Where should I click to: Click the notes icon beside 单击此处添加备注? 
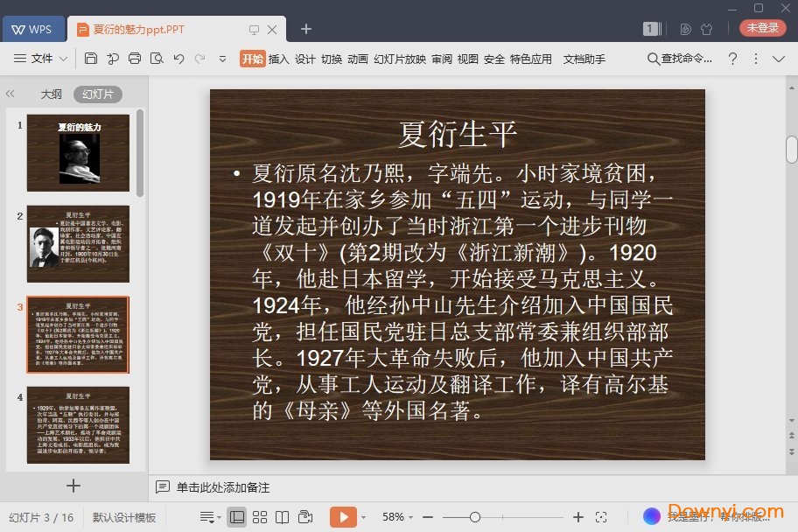click(163, 487)
